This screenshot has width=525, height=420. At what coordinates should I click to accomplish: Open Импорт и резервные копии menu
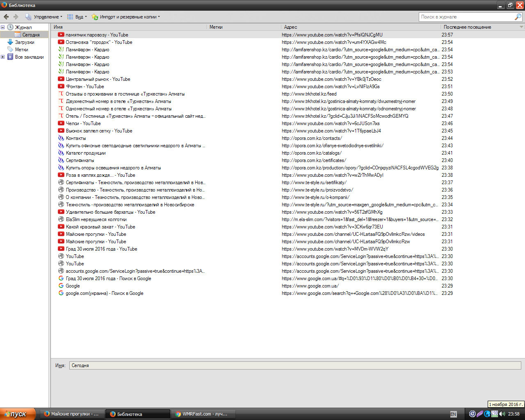coord(126,17)
